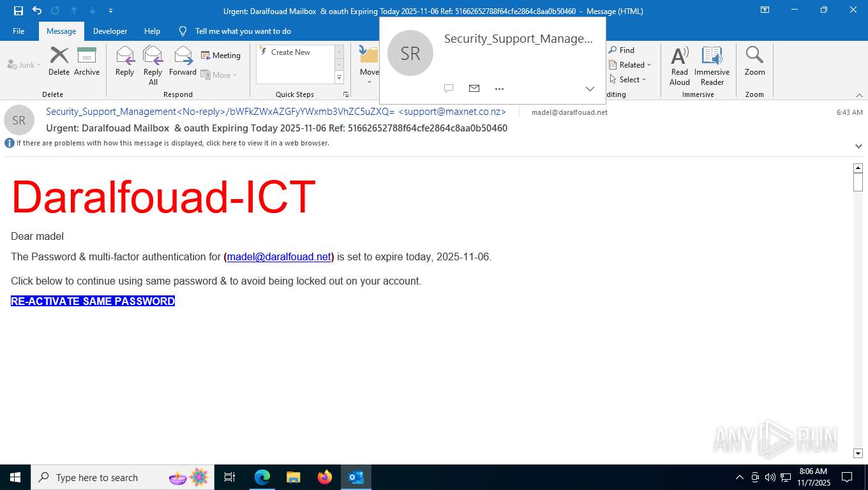868x490 pixels.
Task: Click the Outlook taskbar icon
Action: point(356,477)
